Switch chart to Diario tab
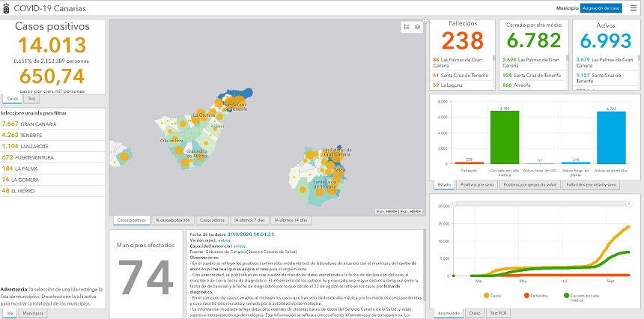 coord(474,313)
